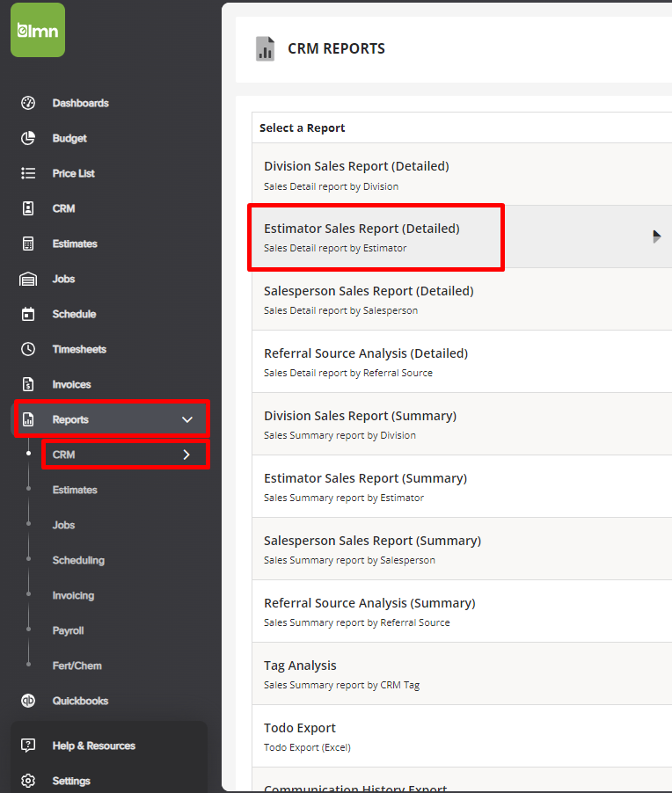Open the Invoices menu item
This screenshot has height=793, width=672.
coord(71,384)
